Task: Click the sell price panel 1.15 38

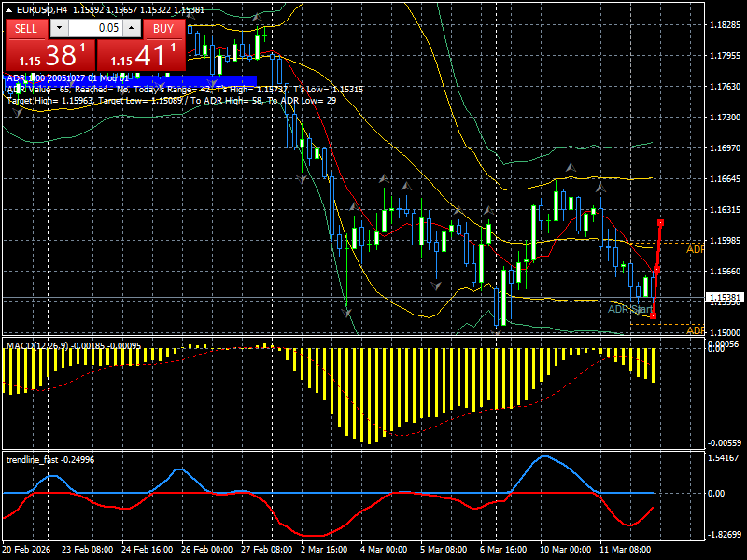Action: 50,55
